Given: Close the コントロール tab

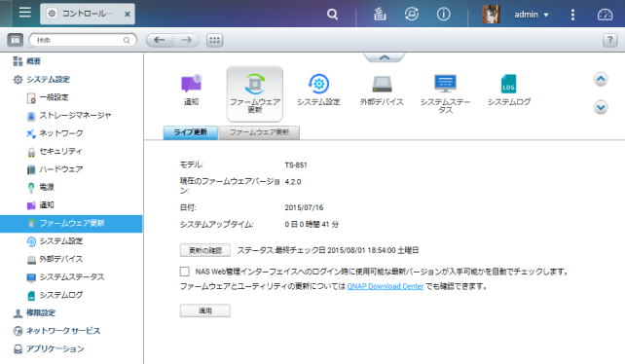Looking at the screenshot, I should tap(128, 15).
